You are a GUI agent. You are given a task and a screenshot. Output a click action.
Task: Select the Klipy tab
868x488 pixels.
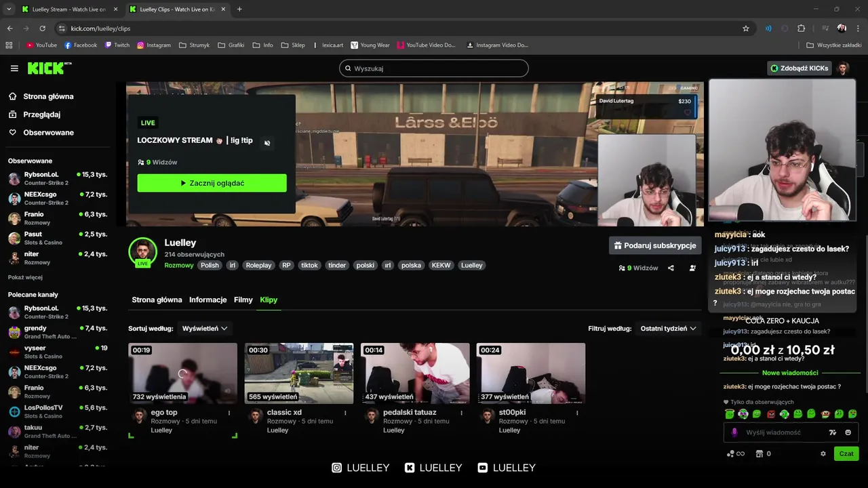click(269, 300)
